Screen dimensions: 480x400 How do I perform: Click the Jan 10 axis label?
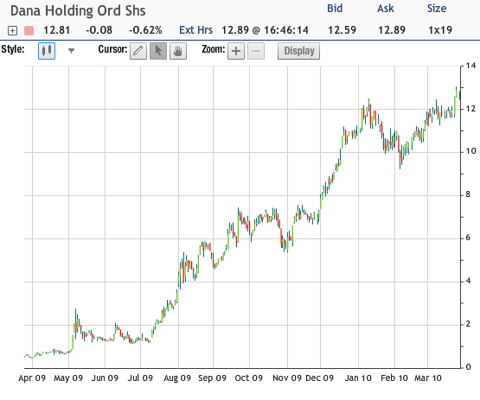tap(358, 378)
